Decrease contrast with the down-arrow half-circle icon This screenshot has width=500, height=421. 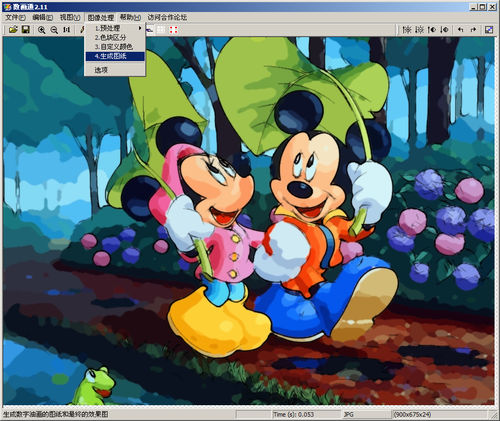[444, 30]
